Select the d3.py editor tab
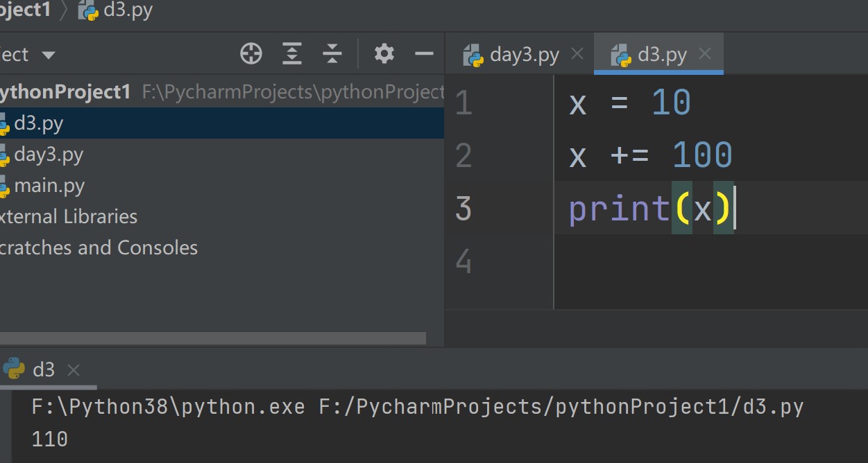 click(661, 55)
